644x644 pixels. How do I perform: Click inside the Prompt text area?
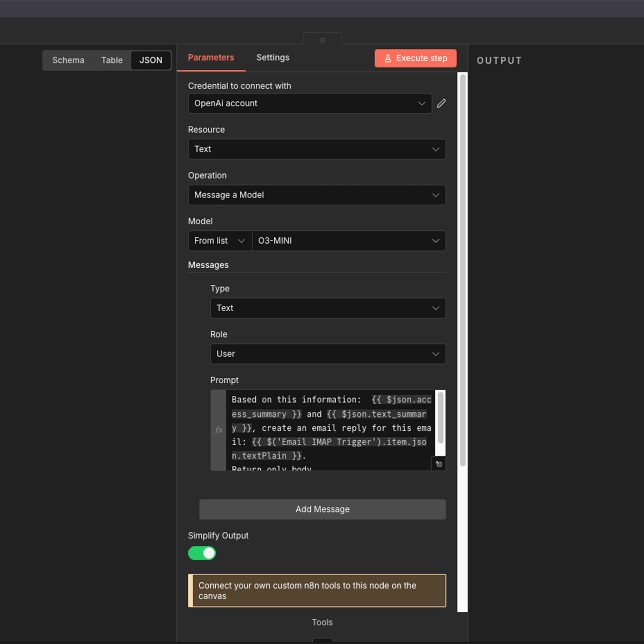[x=327, y=428]
